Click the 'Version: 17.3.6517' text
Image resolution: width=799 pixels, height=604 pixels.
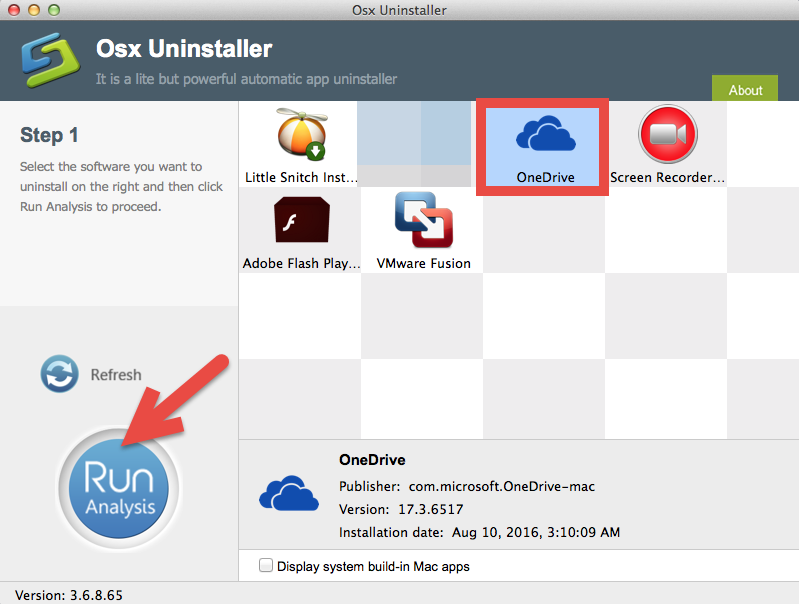pos(401,509)
